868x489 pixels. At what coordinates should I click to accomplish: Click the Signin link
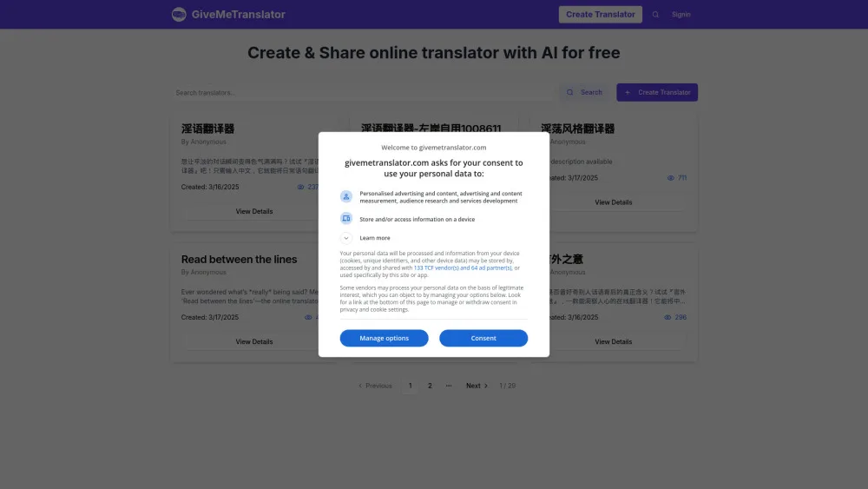pos(681,15)
